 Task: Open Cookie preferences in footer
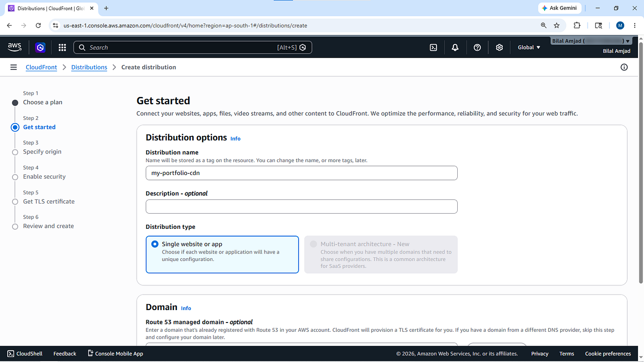click(x=608, y=354)
